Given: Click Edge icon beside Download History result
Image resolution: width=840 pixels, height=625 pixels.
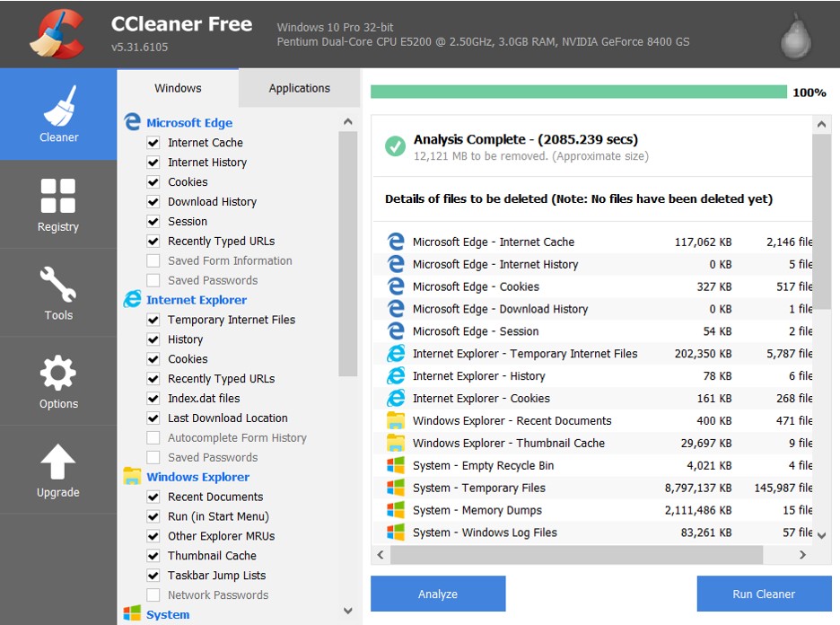Looking at the screenshot, I should (x=396, y=309).
